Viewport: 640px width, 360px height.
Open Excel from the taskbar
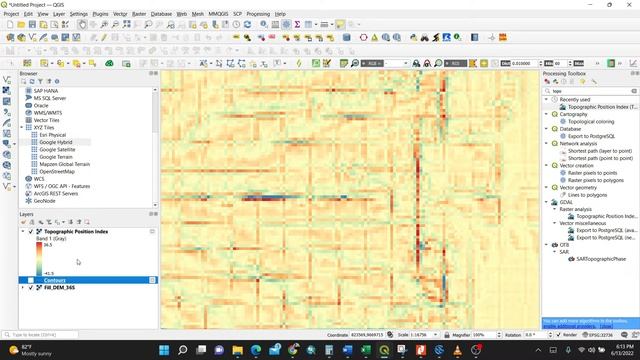point(366,350)
